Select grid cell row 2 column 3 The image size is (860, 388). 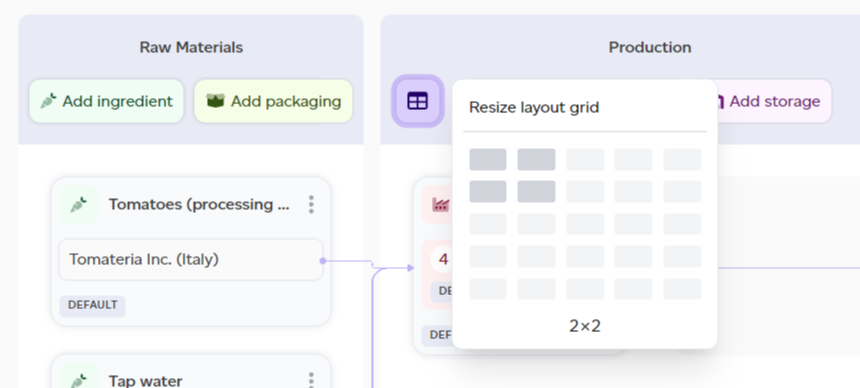coord(585,192)
